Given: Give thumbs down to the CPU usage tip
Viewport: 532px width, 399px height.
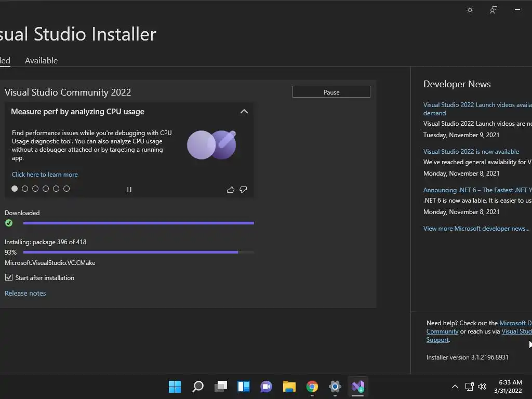Looking at the screenshot, I should [243, 190].
